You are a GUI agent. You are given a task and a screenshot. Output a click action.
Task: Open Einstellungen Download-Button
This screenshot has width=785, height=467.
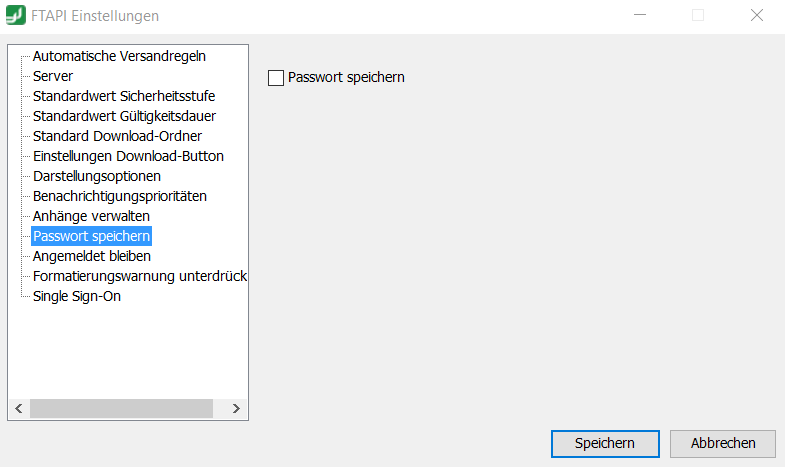point(128,156)
